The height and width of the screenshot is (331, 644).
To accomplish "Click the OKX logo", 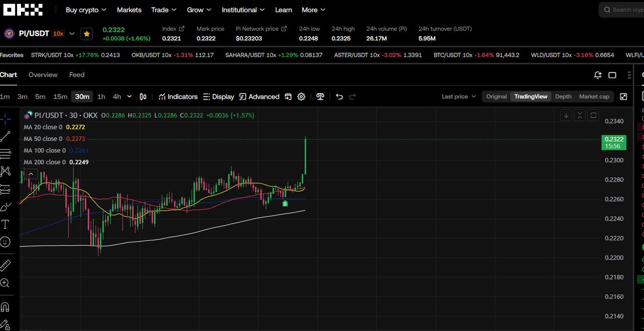I will (x=22, y=10).
